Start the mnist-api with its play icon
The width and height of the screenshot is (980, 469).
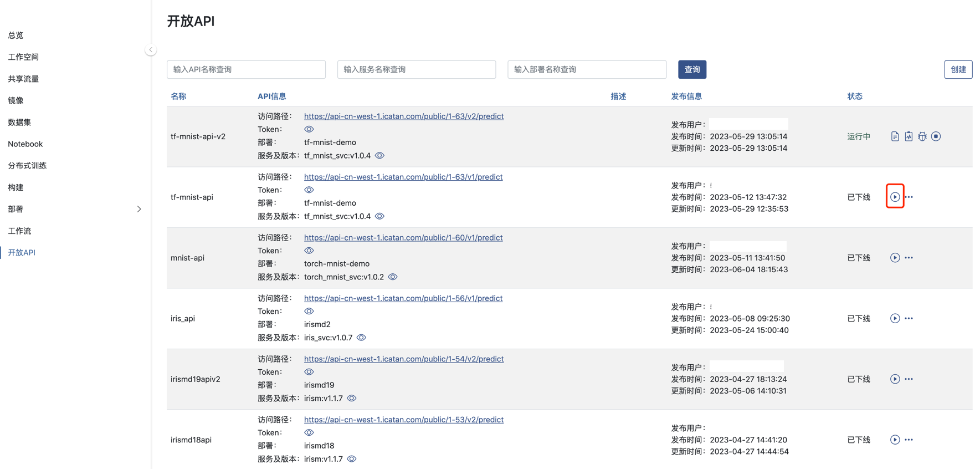[895, 258]
